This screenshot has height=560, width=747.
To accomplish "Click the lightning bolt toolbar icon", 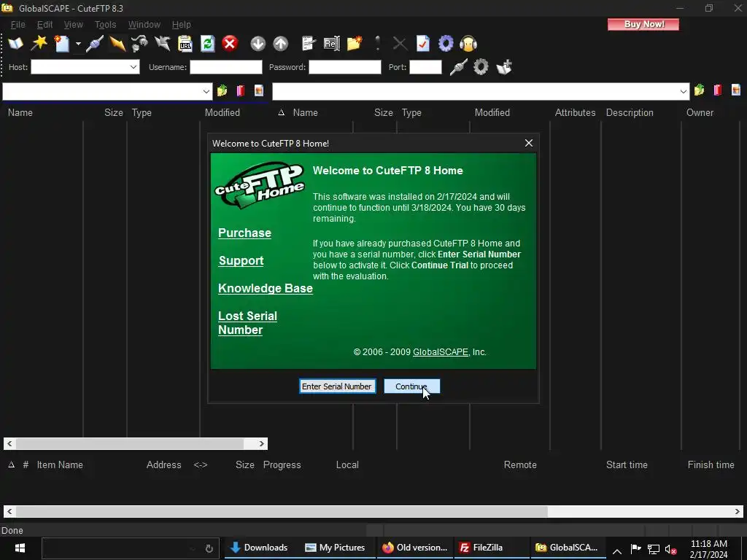I will (x=117, y=44).
